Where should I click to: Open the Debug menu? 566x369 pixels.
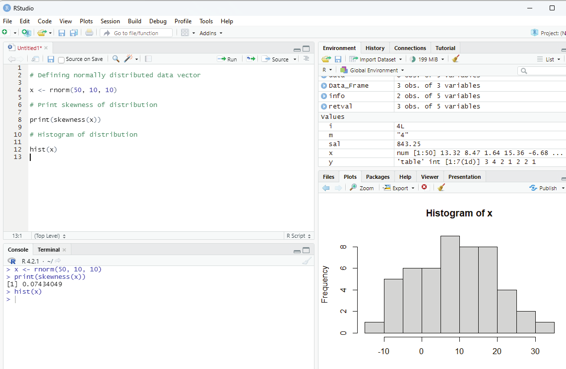(158, 21)
